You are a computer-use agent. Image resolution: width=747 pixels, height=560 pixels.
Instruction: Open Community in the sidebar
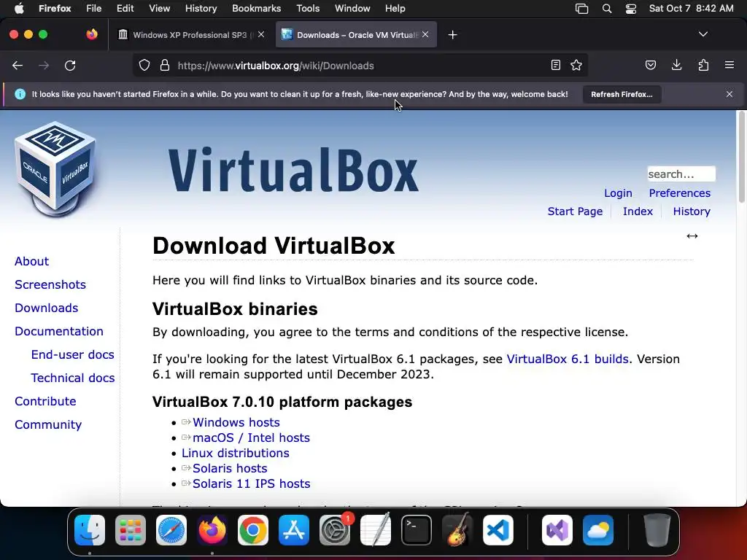point(48,425)
